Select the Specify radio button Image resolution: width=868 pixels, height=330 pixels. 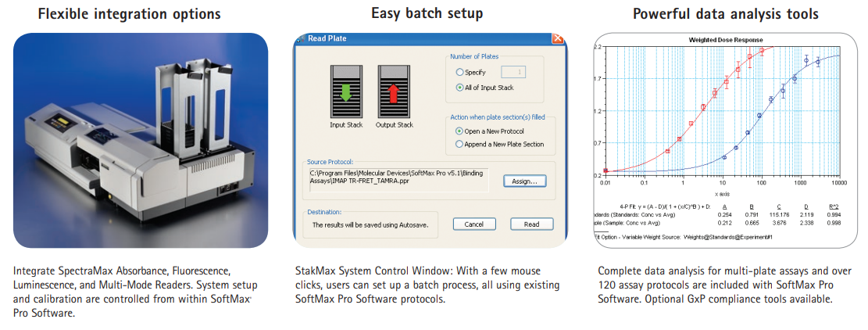pos(459,72)
